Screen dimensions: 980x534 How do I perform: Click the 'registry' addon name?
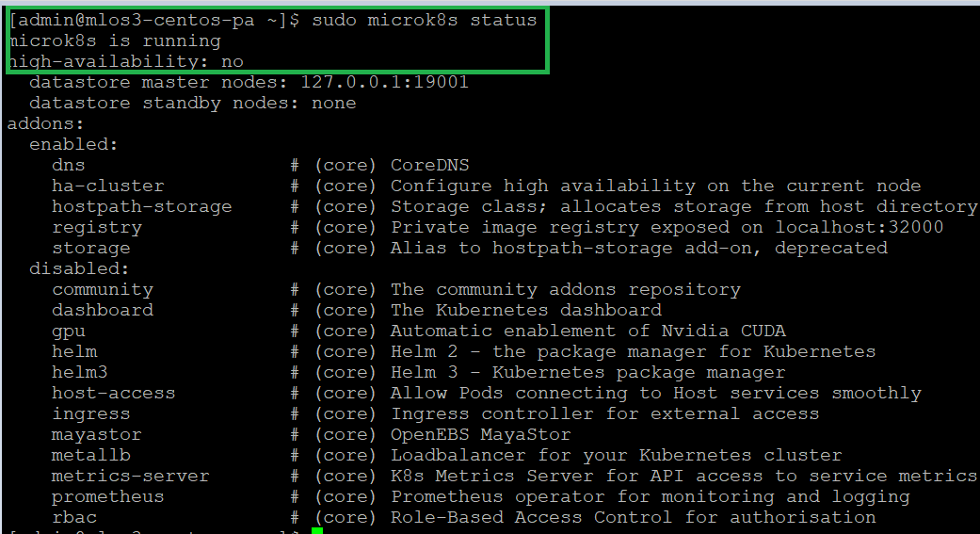97,227
